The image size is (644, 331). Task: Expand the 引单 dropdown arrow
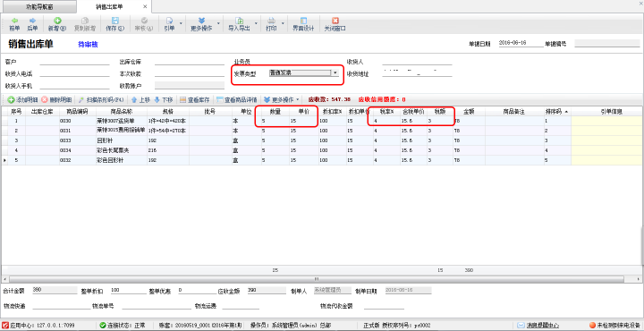tap(181, 23)
